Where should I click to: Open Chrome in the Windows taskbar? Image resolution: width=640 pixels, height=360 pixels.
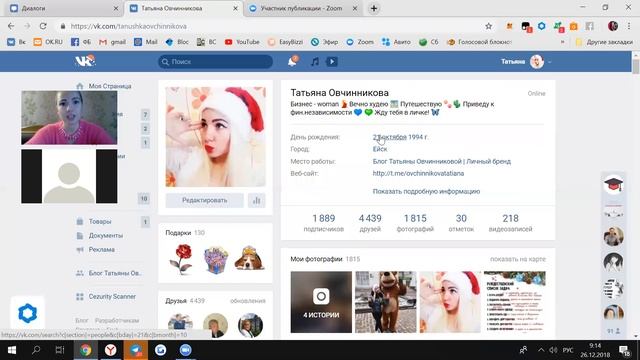tap(85, 350)
